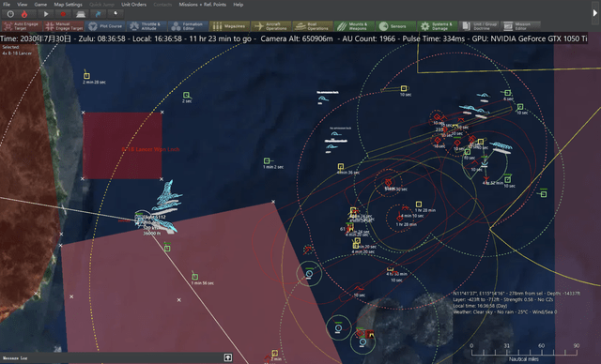The height and width of the screenshot is (364, 601).
Task: Open Plot Course tool
Action: [x=104, y=26]
